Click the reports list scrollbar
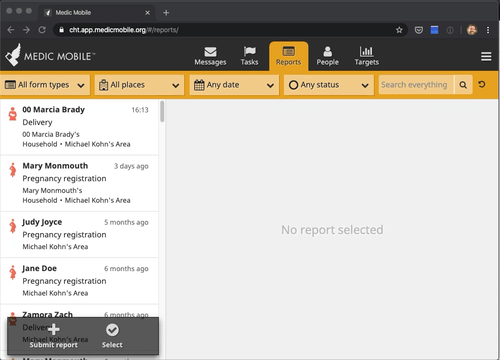This screenshot has width=500, height=360. tap(162, 112)
